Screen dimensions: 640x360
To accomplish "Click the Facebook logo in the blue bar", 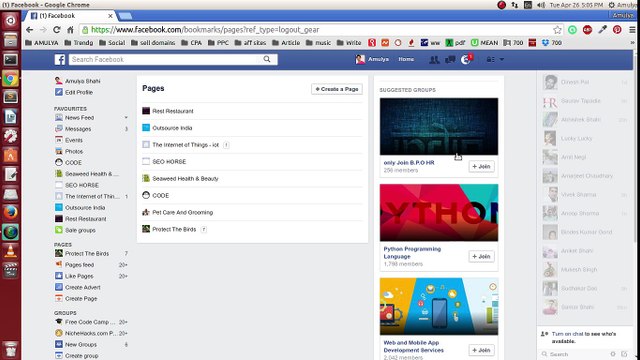I will point(60,60).
